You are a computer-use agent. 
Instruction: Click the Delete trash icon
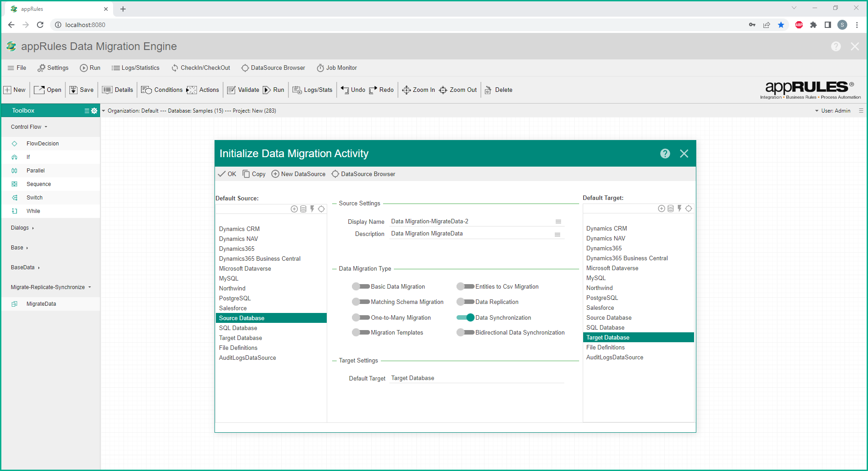tap(488, 90)
